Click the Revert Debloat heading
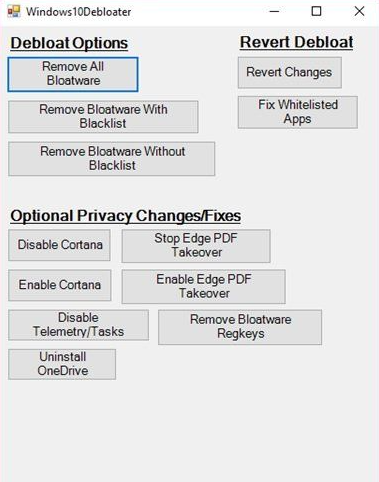Screen dimensions: 379x482 tap(296, 42)
